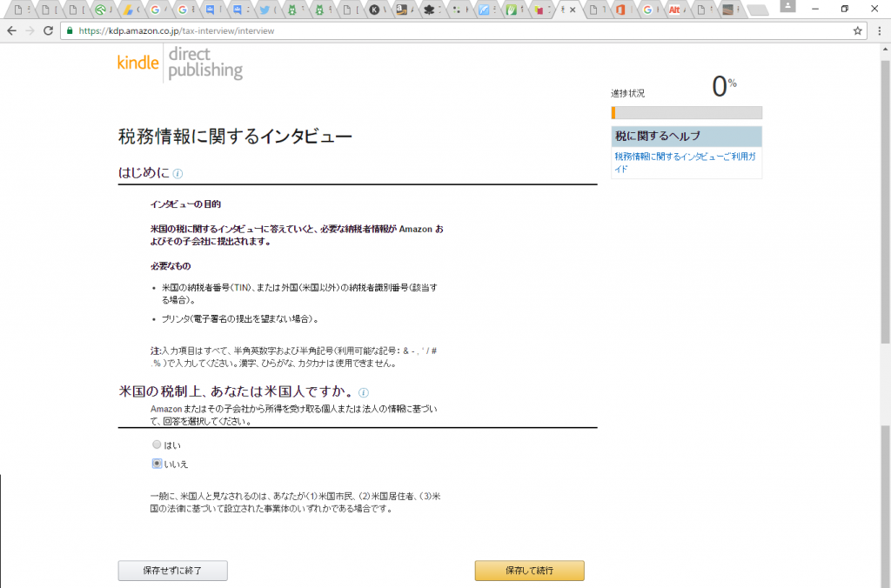This screenshot has height=588, width=891.
Task: Select the いいえ radio button
Action: point(157,464)
